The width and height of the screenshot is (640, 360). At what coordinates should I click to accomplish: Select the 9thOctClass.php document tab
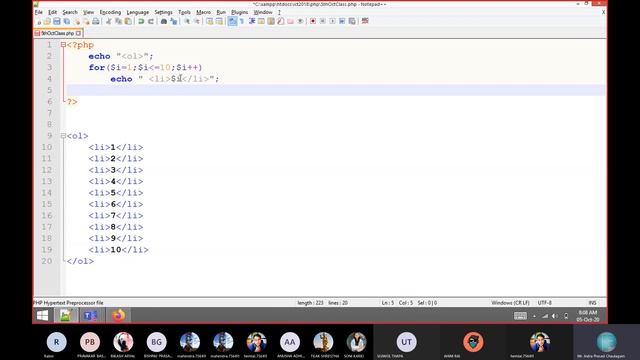click(58, 33)
